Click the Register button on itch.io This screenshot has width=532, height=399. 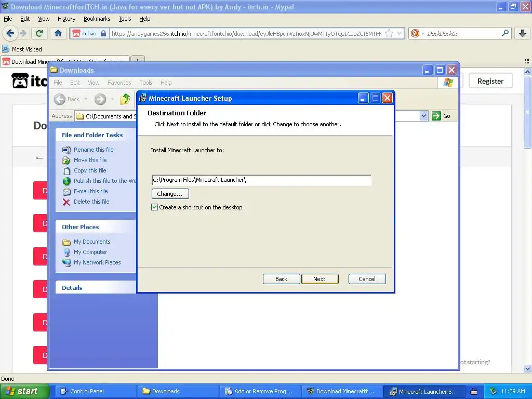(490, 81)
